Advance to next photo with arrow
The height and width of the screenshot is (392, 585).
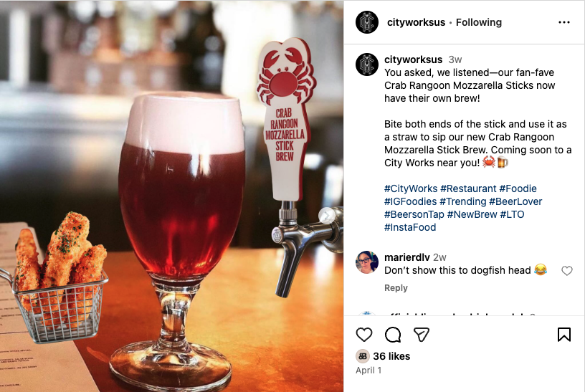click(x=327, y=215)
